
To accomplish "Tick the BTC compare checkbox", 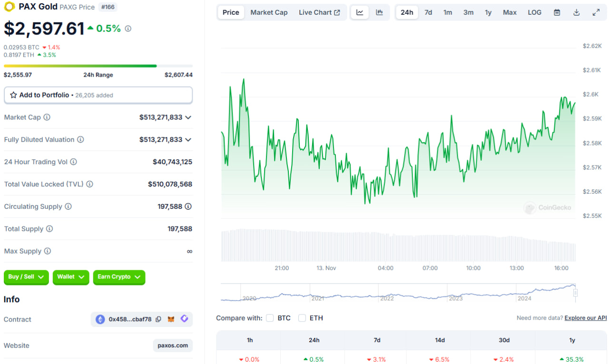I will click(270, 318).
